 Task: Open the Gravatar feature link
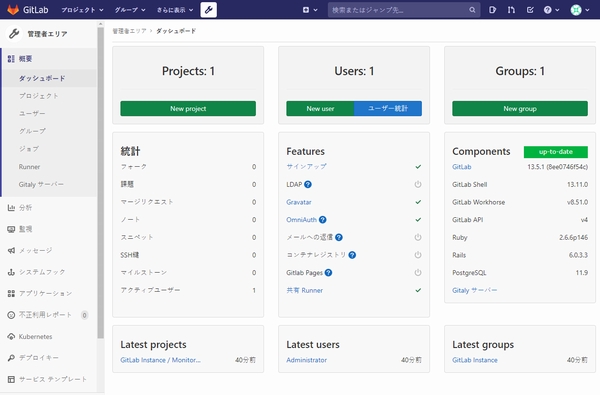click(x=299, y=202)
